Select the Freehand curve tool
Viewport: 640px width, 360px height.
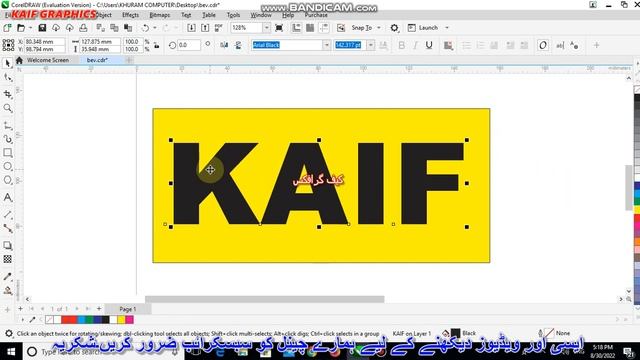point(7,125)
